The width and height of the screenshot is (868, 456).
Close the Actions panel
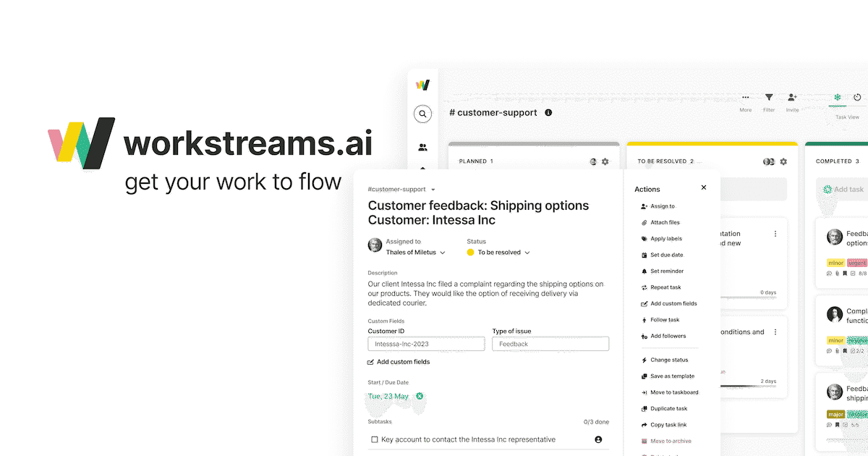[703, 187]
